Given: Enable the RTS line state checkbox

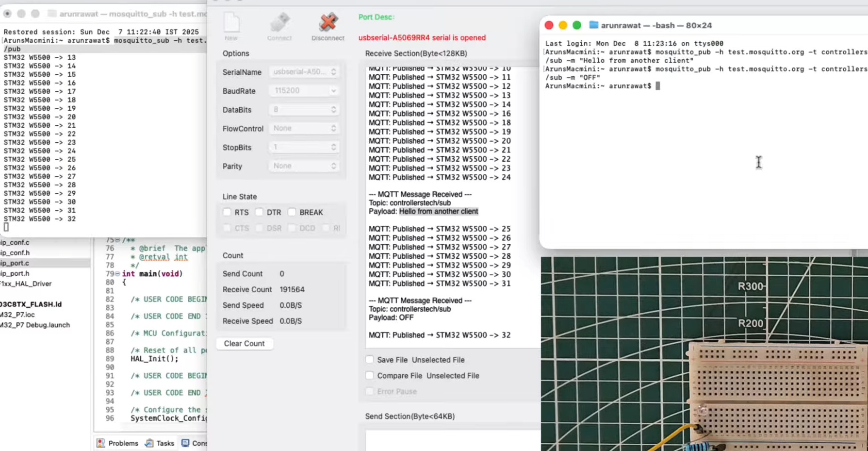Looking at the screenshot, I should [x=227, y=212].
